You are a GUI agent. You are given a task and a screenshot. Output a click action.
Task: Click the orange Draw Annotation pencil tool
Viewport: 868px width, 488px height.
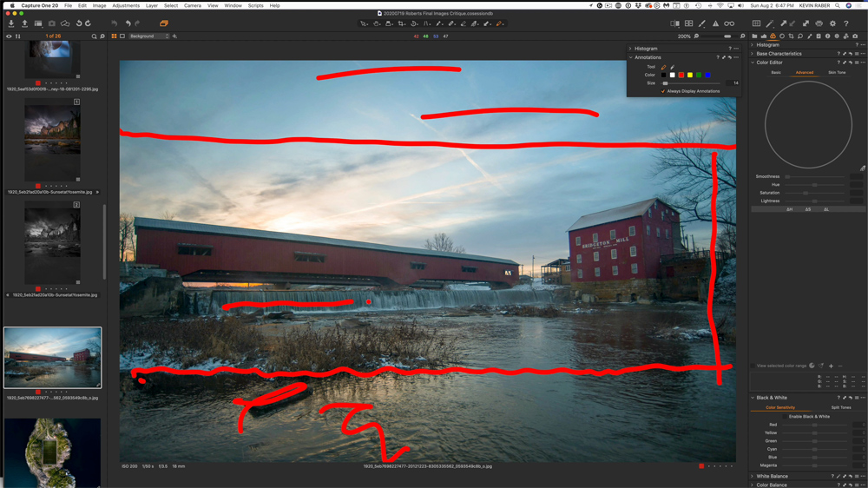664,67
